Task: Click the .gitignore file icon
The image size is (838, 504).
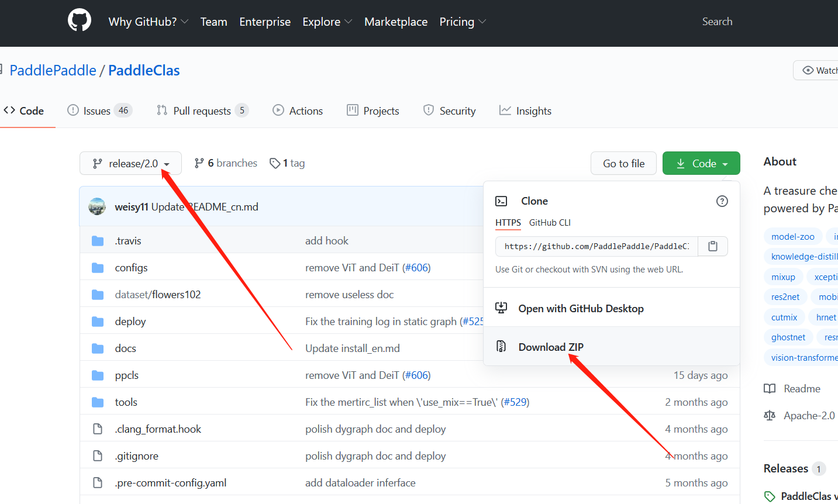Action: point(98,456)
